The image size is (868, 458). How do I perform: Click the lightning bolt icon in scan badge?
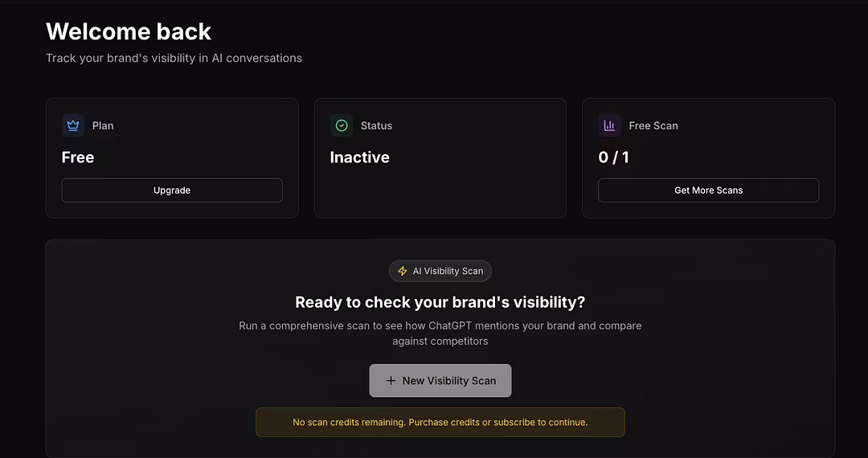(x=403, y=271)
